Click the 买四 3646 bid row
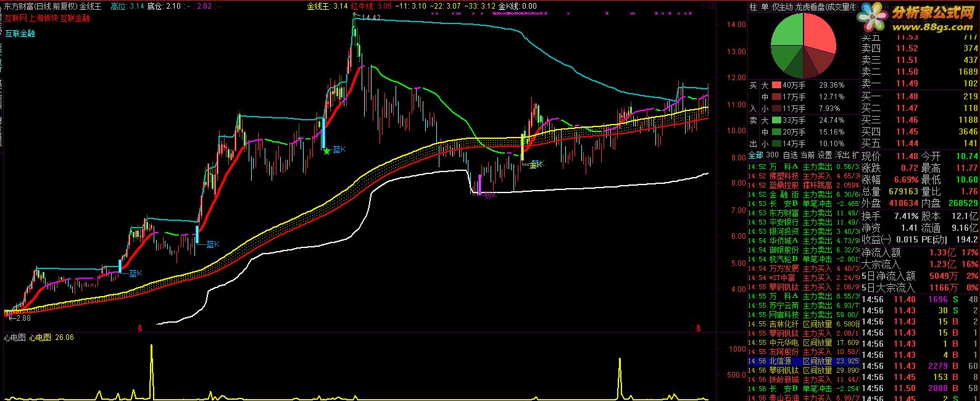 [x=920, y=131]
